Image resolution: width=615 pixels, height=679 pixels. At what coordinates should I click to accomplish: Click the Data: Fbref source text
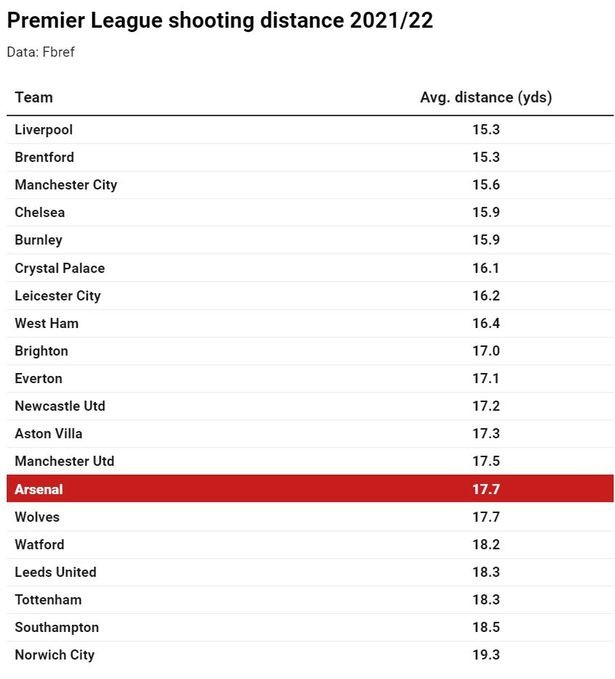tap(41, 52)
